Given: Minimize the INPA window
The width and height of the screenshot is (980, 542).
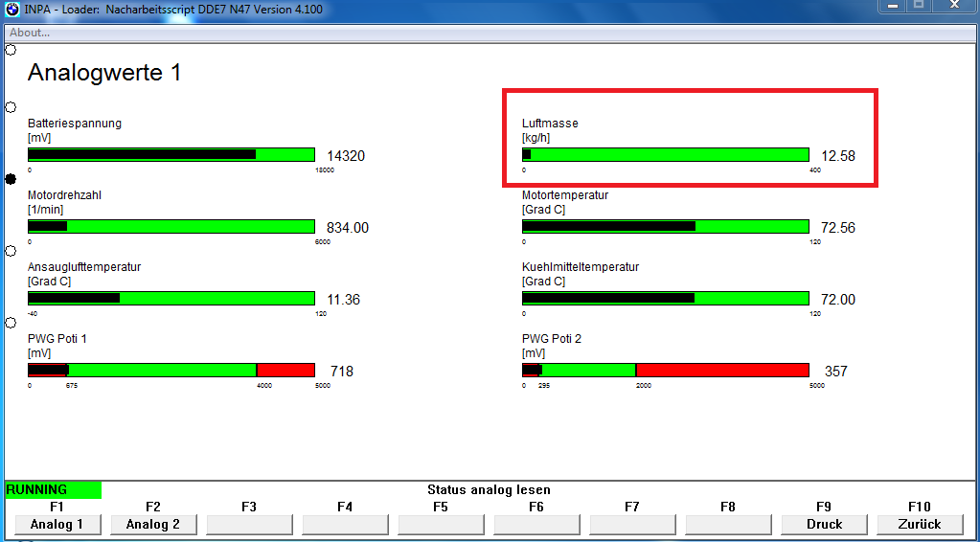Looking at the screenshot, I should pyautogui.click(x=894, y=7).
